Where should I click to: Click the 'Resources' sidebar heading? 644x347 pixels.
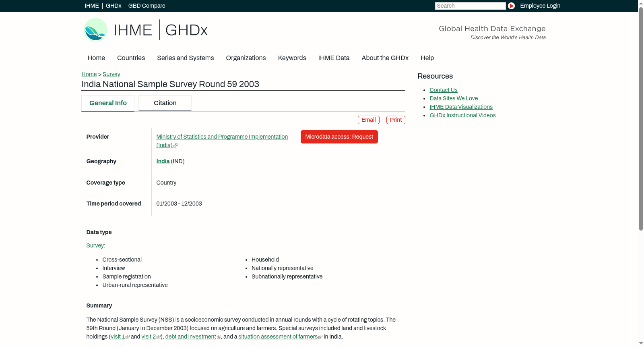click(435, 76)
